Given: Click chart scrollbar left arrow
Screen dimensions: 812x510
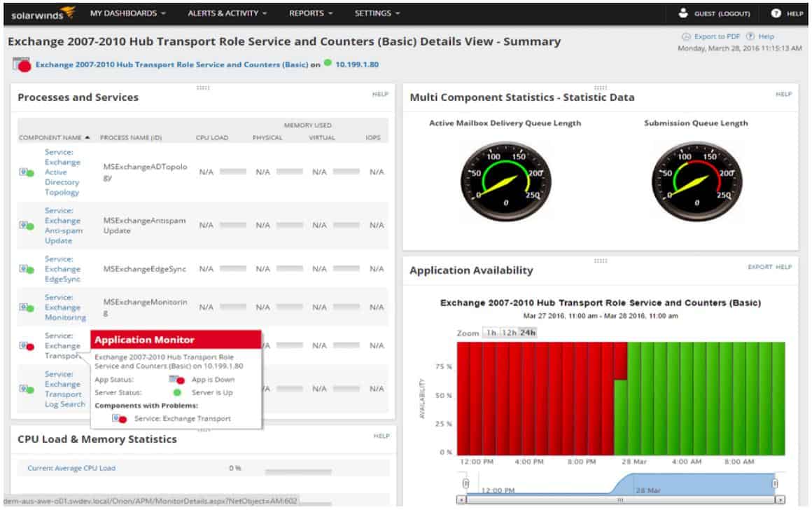Looking at the screenshot, I should (461, 500).
